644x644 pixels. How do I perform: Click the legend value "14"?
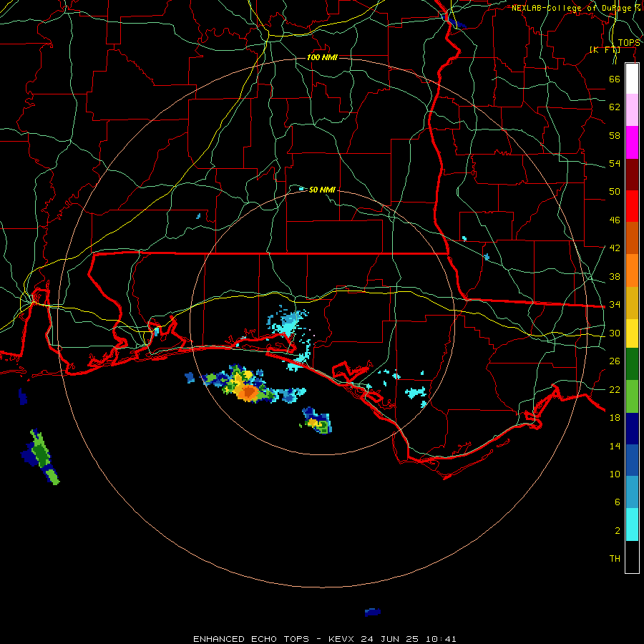[615, 446]
